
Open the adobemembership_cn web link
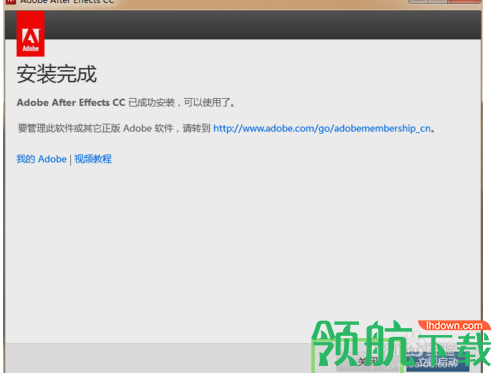[x=322, y=128]
